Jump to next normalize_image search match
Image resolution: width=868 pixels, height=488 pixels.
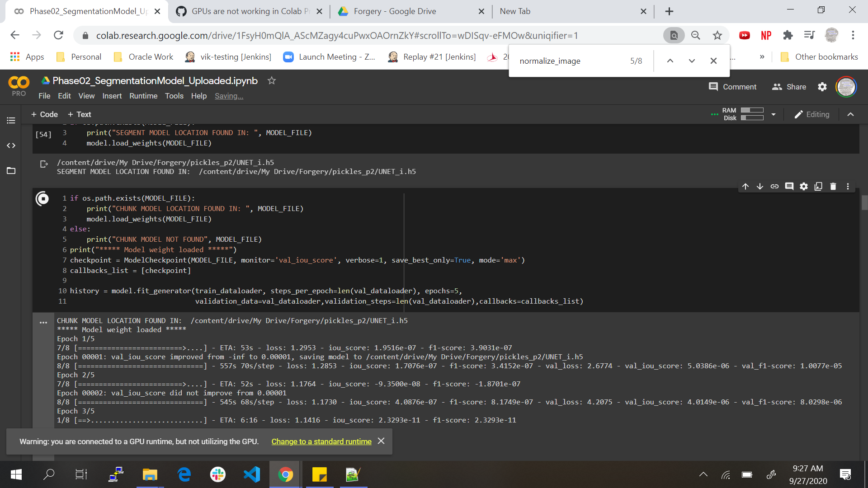coord(691,61)
